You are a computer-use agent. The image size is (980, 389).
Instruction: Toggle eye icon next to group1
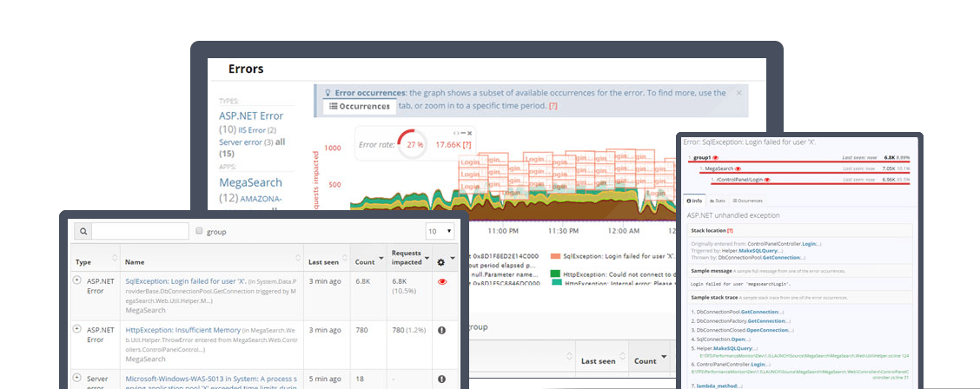coord(715,158)
